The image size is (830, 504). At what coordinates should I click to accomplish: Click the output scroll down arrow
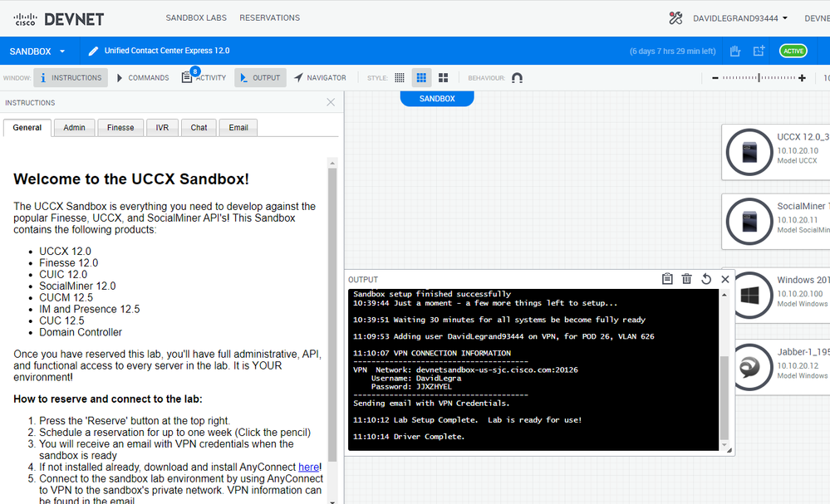(724, 445)
